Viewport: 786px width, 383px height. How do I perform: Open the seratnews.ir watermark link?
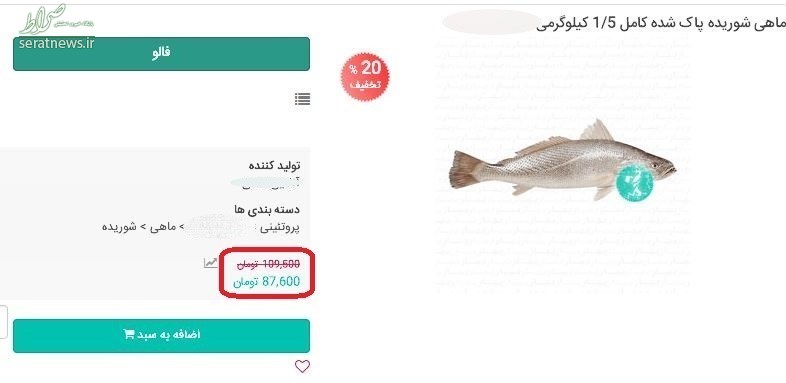tap(57, 43)
